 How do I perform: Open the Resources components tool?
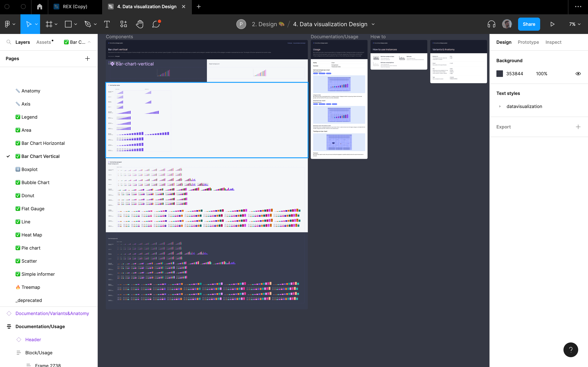pyautogui.click(x=123, y=24)
